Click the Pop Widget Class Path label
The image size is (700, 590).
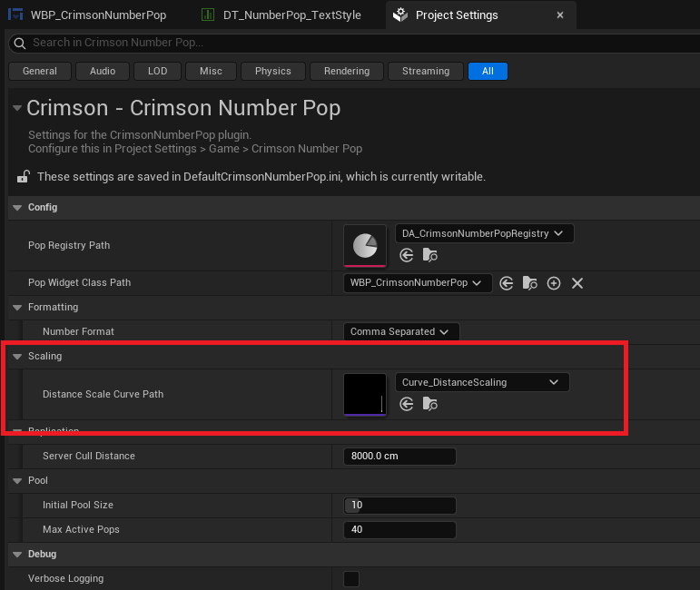(80, 283)
